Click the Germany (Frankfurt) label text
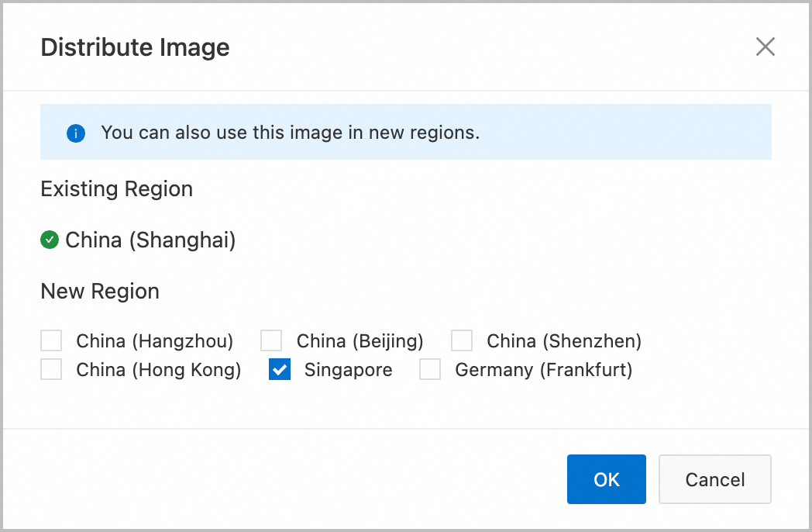The width and height of the screenshot is (812, 532). (546, 369)
